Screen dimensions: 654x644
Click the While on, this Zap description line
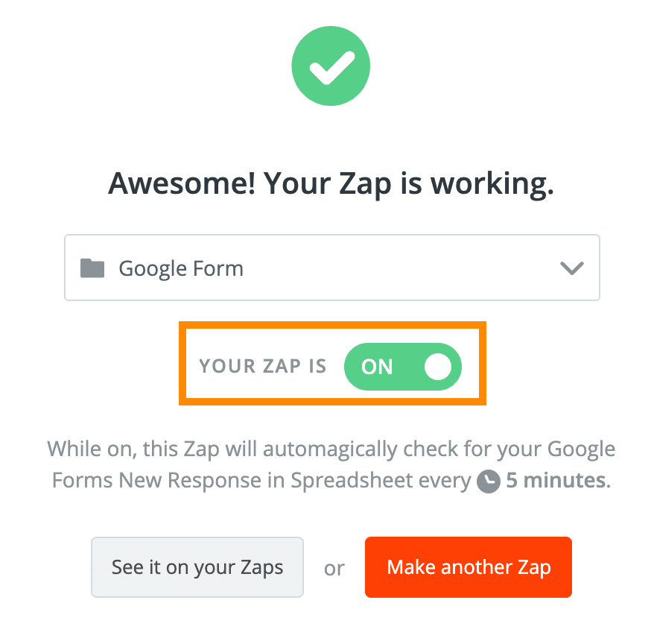(331, 450)
